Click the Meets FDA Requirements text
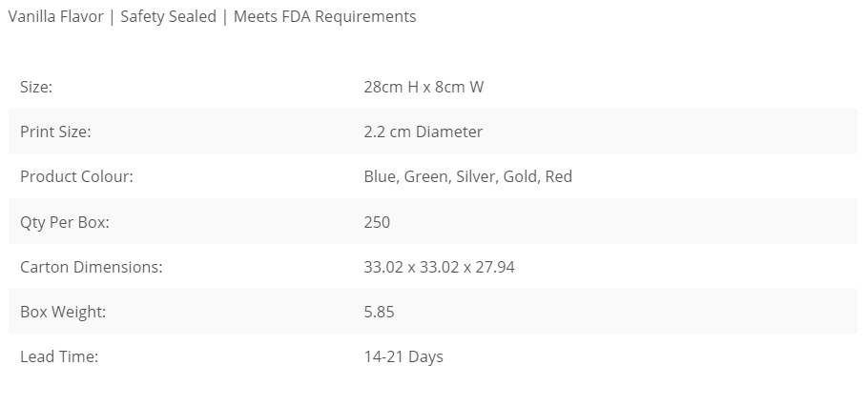Image resolution: width=868 pixels, height=406 pixels. coord(325,16)
